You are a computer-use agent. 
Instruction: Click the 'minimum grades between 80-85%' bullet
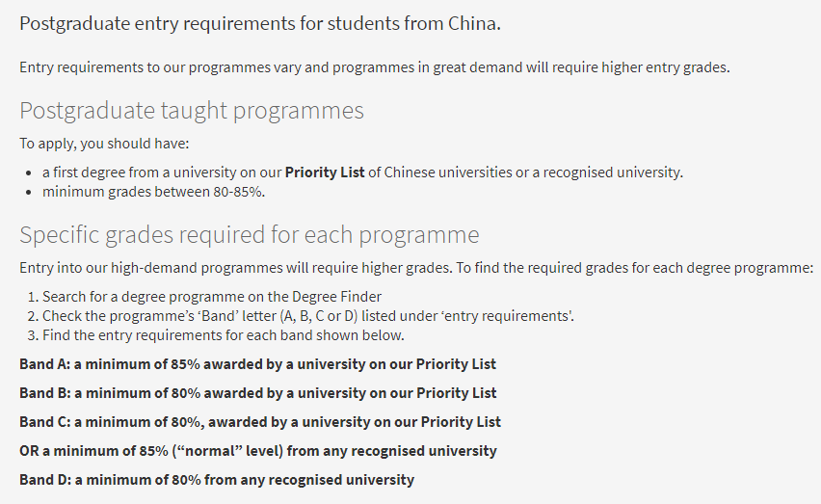coord(153,192)
